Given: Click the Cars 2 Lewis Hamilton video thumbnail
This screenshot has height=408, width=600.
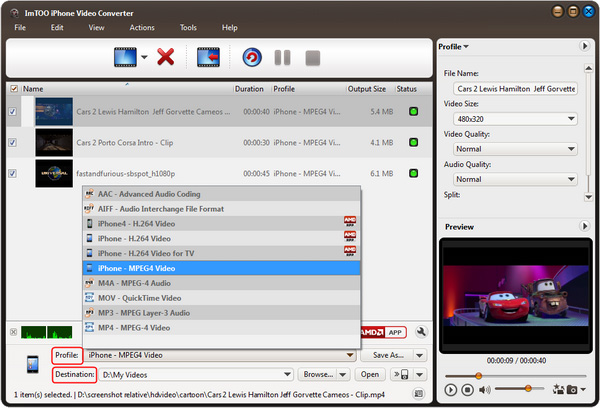Looking at the screenshot, I should (x=54, y=112).
